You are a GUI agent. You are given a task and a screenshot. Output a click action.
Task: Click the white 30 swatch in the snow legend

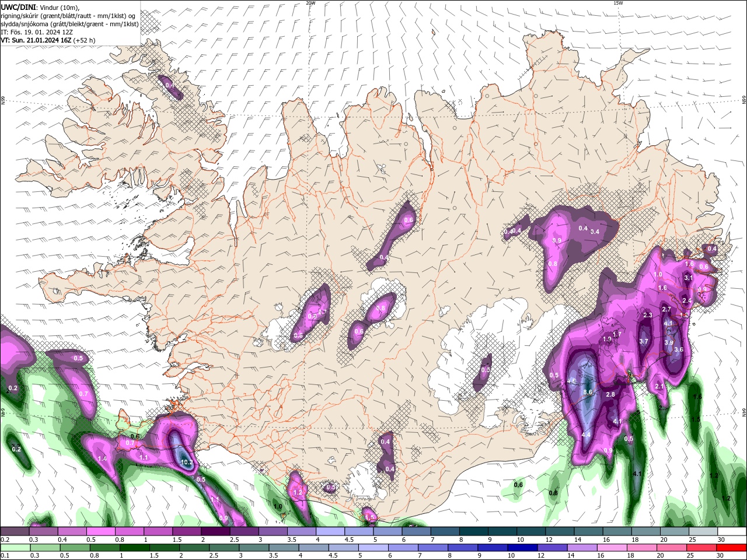coord(732,531)
